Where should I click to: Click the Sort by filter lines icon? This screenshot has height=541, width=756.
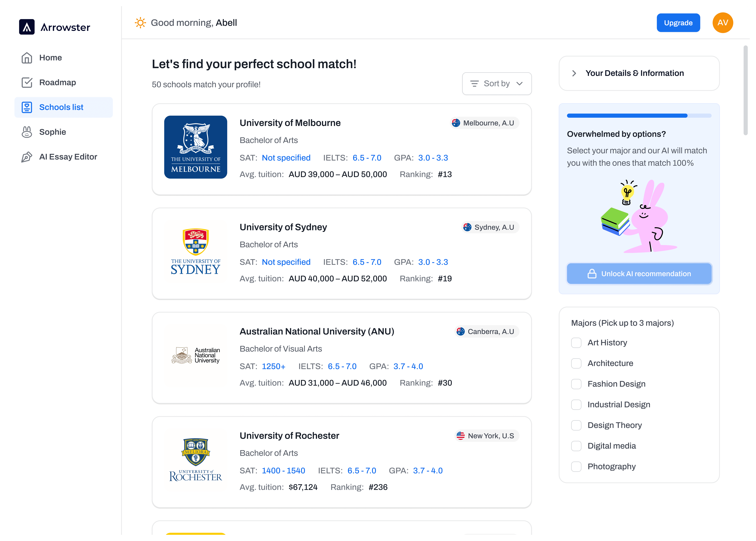tap(474, 84)
